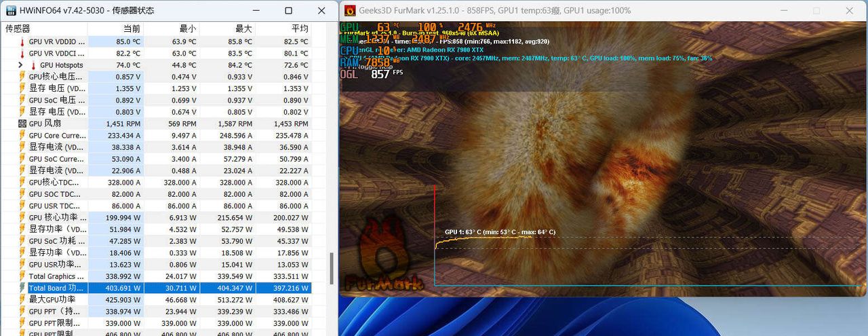
Task: Select the Total Graphics sensor label
Action: (x=57, y=276)
